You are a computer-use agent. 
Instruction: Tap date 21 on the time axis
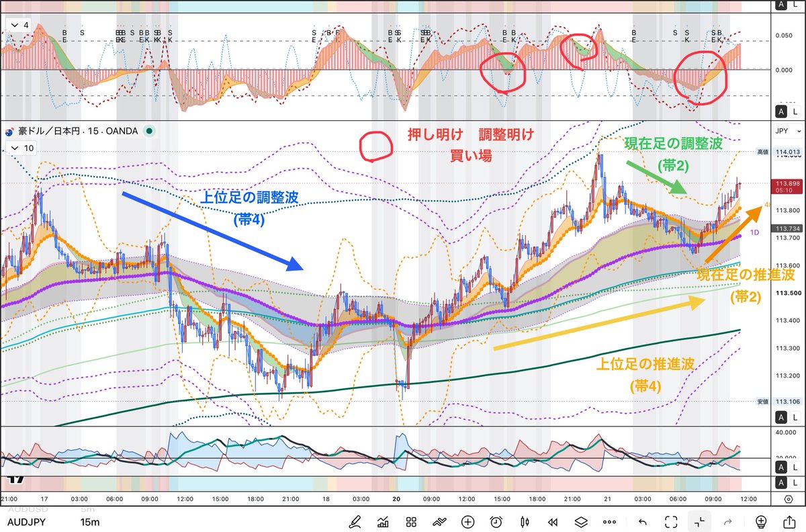[609, 499]
